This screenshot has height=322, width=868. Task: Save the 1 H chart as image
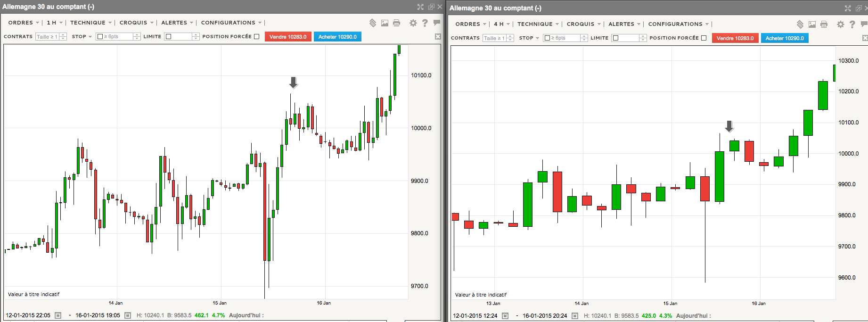tap(385, 23)
